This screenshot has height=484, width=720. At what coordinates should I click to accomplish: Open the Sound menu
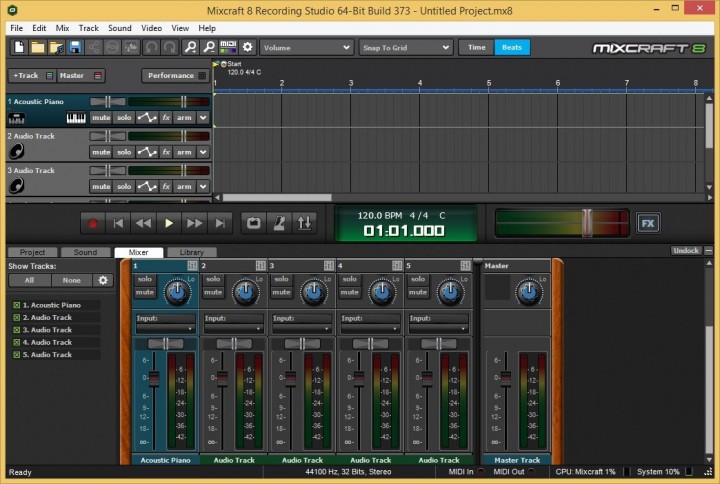(x=120, y=28)
